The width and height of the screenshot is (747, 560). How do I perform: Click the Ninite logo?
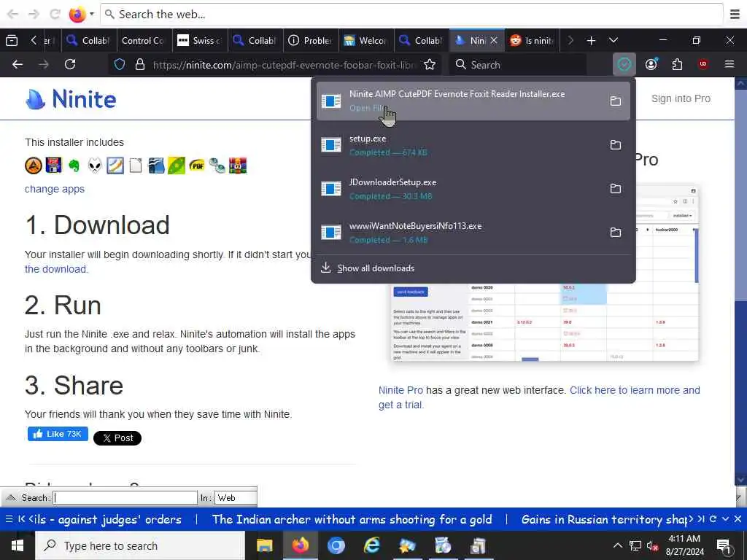[x=71, y=99]
